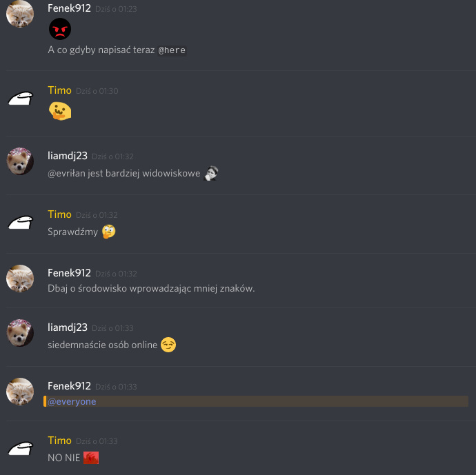The height and width of the screenshot is (475, 476).
Task: Open Timo's avatar beside the blob emoji message
Action: [20, 99]
